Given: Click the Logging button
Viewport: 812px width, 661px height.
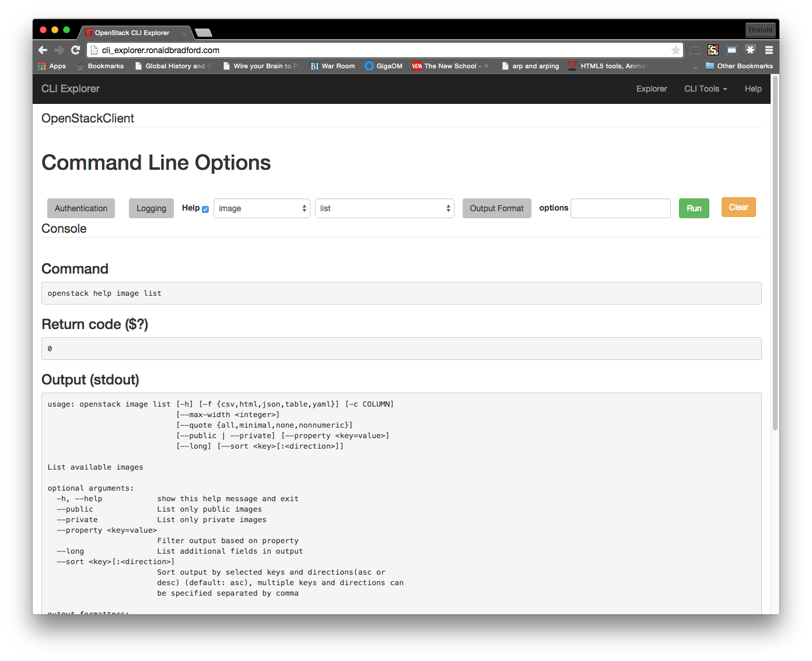Looking at the screenshot, I should 151,208.
